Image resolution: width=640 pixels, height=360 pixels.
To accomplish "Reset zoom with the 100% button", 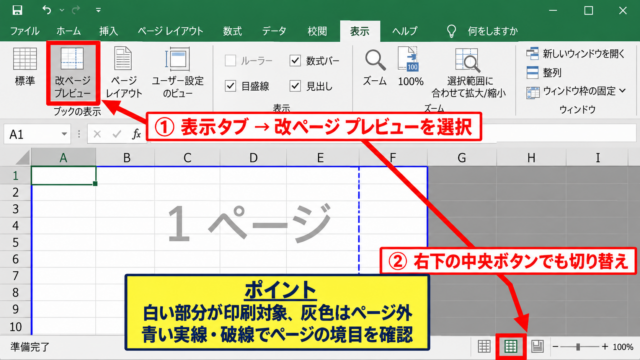I will pyautogui.click(x=410, y=67).
